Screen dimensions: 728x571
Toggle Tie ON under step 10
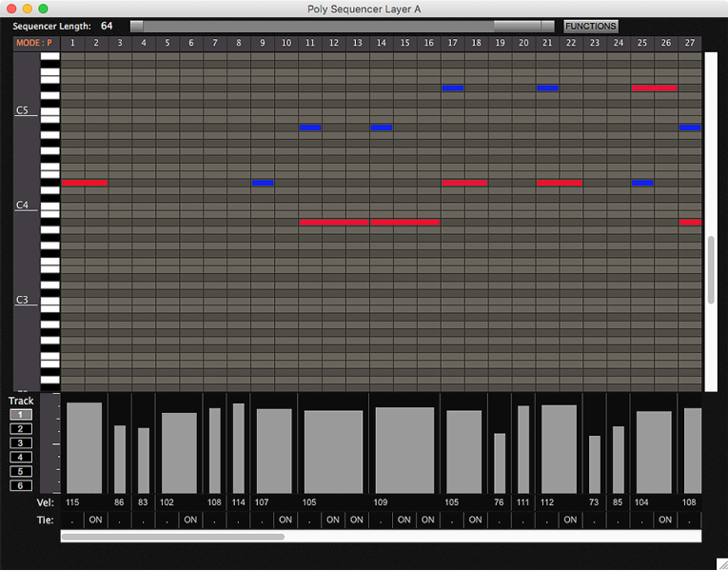(285, 521)
